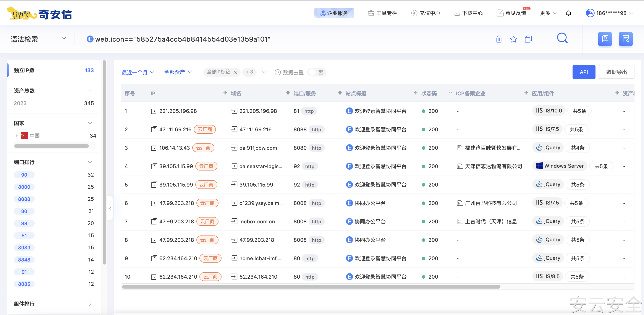Copy the query with the duplicate icon
This screenshot has height=315, width=644.
(528, 39)
